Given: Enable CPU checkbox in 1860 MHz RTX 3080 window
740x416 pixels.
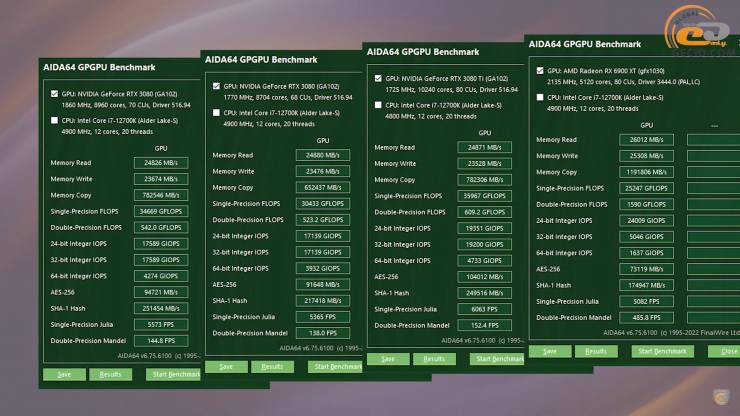Looking at the screenshot, I should pos(54,120).
